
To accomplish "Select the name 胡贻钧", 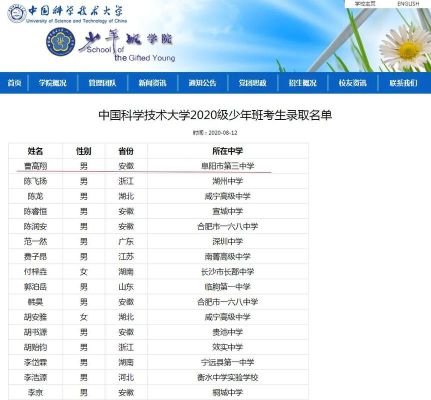I will [x=35, y=347].
